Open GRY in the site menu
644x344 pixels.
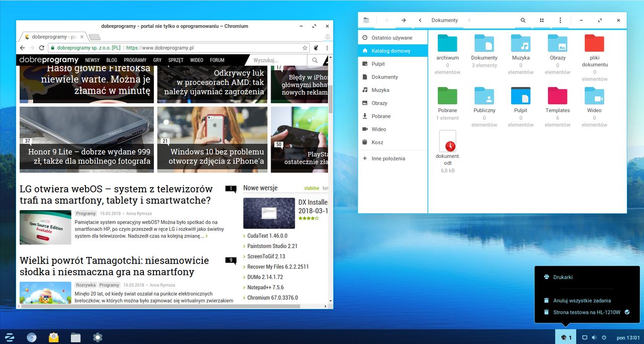[157, 60]
